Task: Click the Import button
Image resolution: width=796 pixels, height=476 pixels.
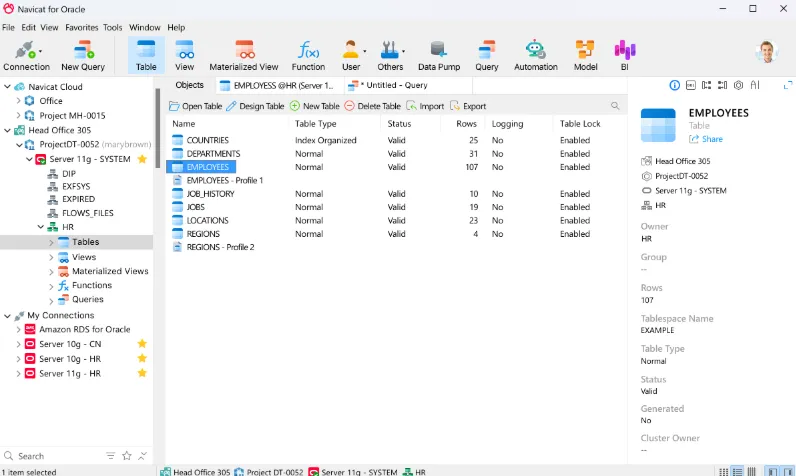Action: [425, 106]
